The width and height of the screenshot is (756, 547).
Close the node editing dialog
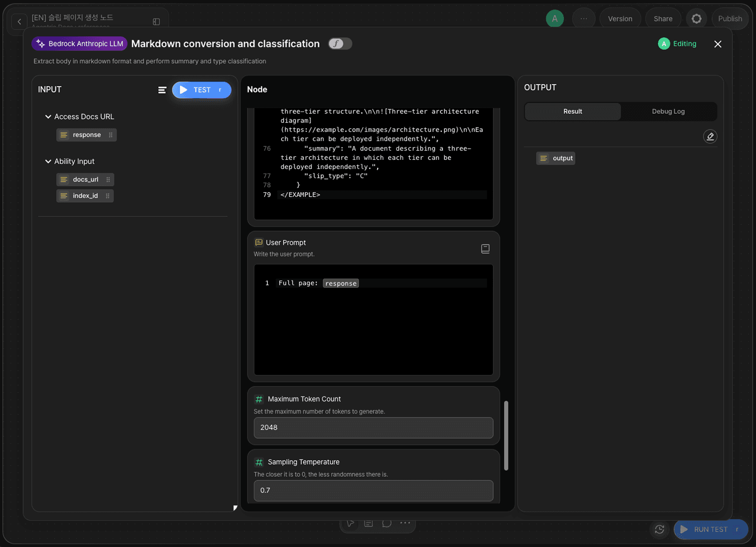coord(718,44)
